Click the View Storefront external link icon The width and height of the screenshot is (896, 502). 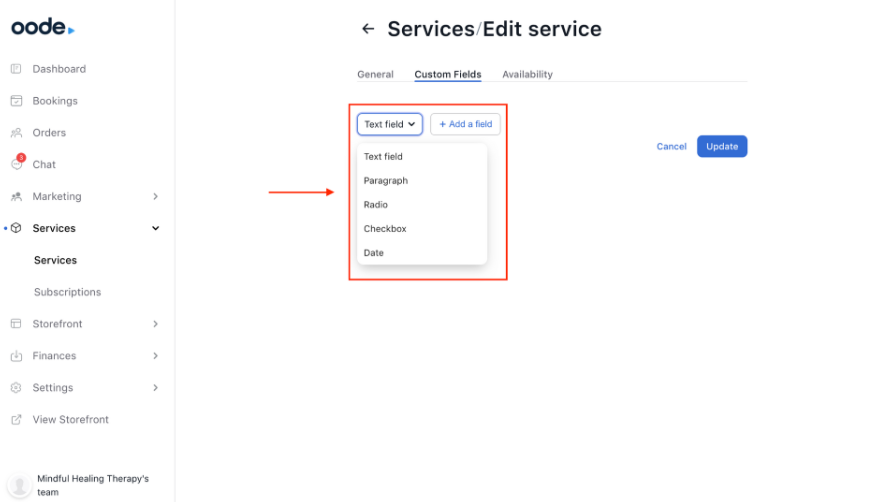(x=16, y=420)
